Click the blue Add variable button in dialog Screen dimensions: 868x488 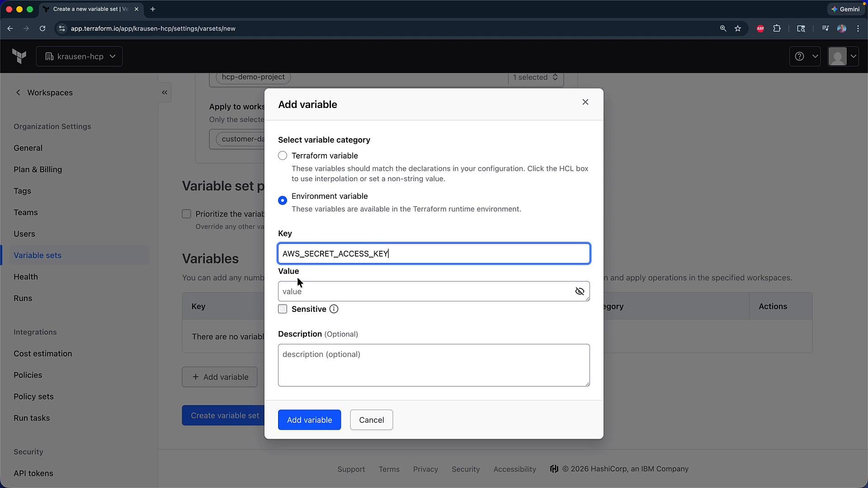point(310,420)
